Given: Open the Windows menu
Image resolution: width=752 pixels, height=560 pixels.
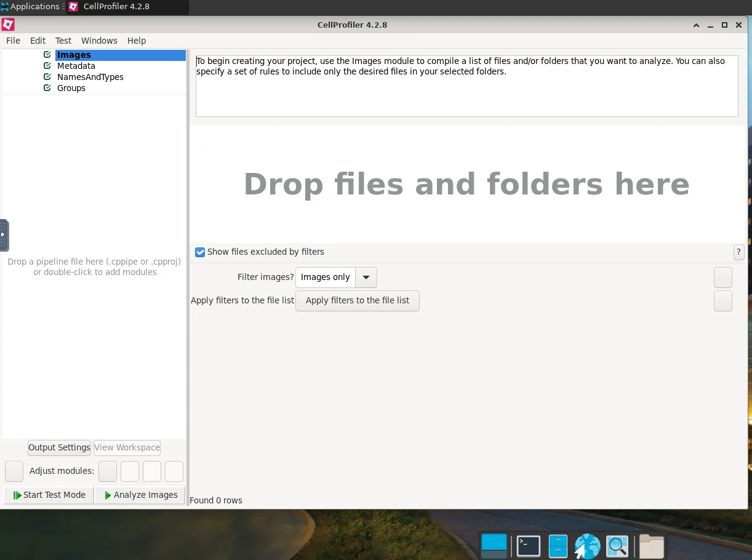Looking at the screenshot, I should click(x=99, y=41).
